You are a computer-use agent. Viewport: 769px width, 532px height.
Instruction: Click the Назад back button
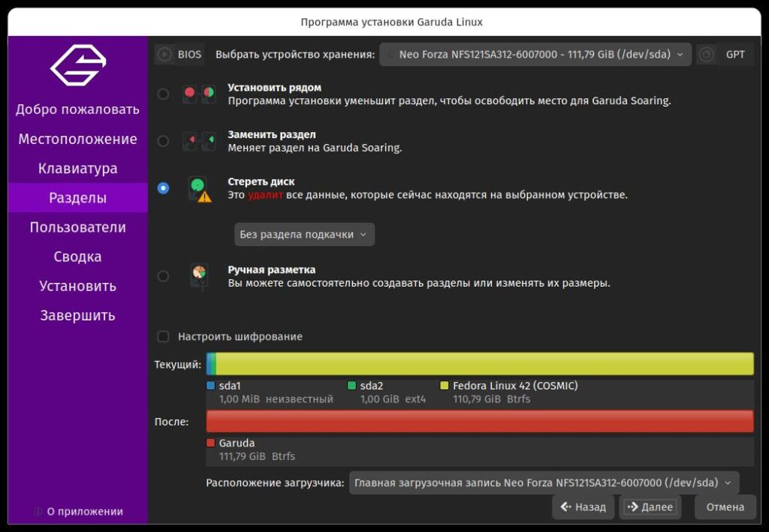click(583, 507)
